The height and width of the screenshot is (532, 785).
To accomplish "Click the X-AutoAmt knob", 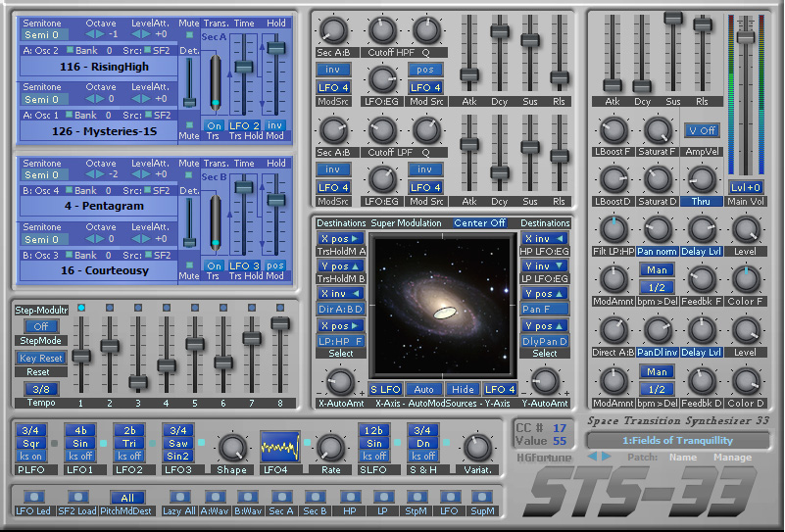I will pos(340,382).
